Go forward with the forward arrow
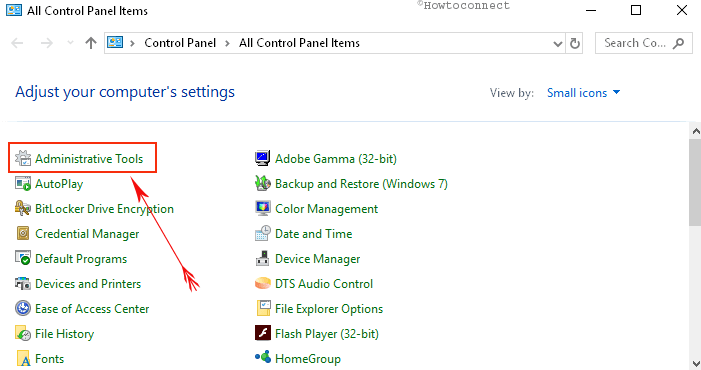701x370 pixels. (46, 43)
